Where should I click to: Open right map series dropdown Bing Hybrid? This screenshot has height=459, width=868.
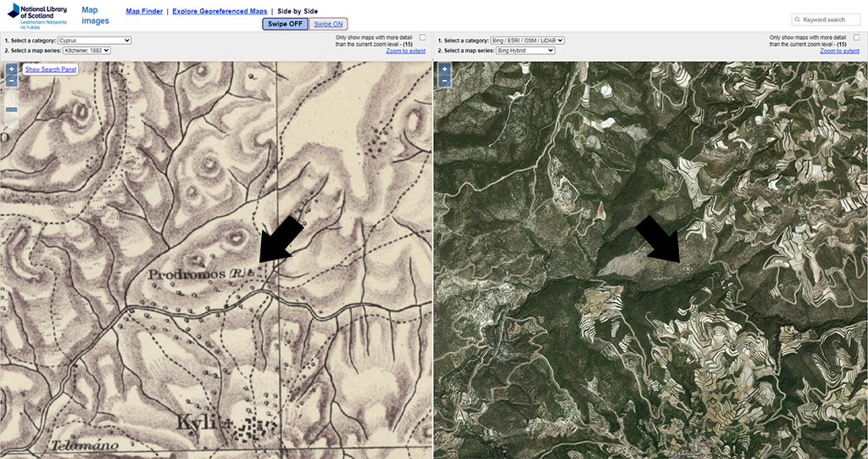point(525,50)
